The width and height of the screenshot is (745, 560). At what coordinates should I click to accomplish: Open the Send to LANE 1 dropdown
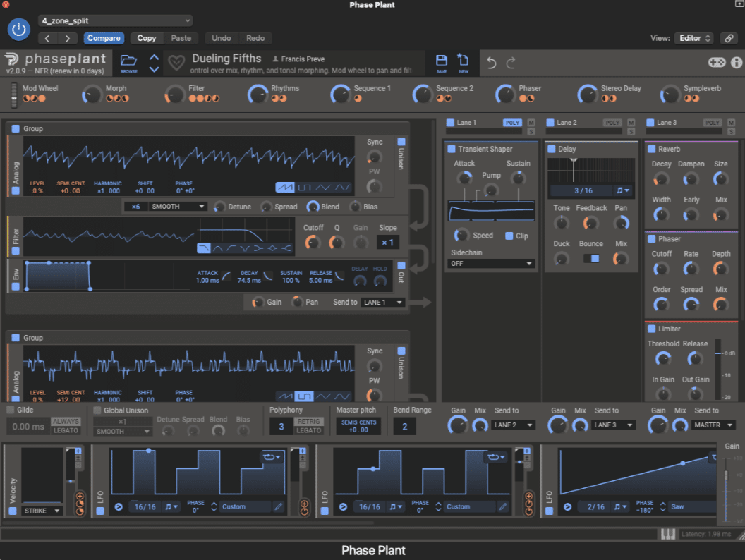pos(383,302)
